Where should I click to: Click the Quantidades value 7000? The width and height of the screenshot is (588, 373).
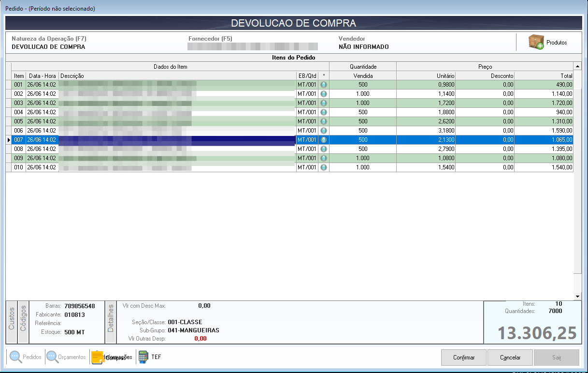click(555, 311)
